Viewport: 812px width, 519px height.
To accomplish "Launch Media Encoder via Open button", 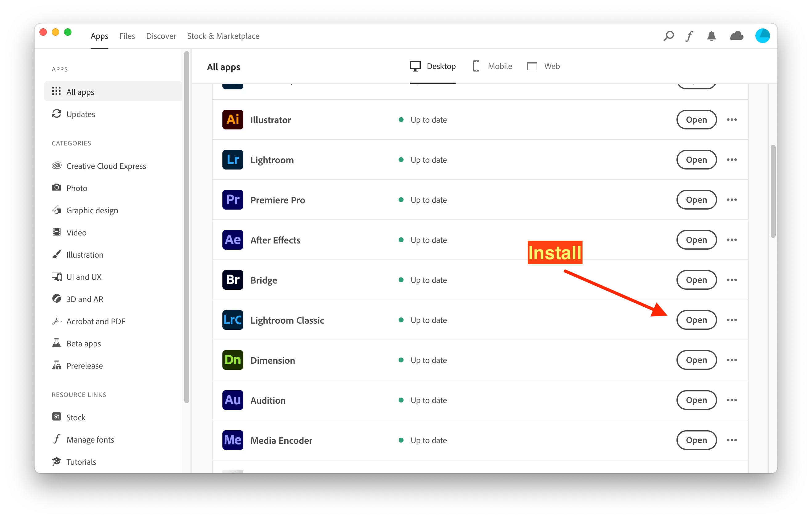I will coord(696,440).
